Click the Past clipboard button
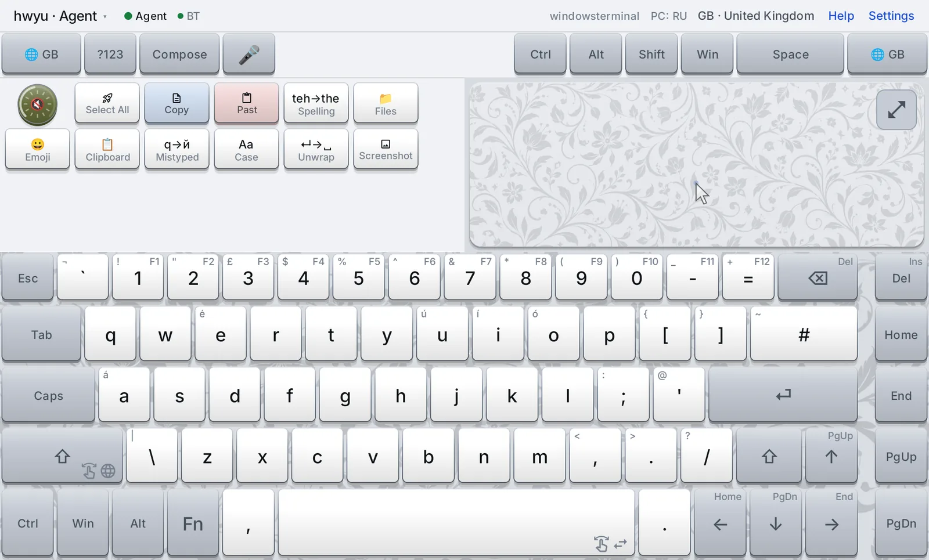The height and width of the screenshot is (560, 929). (x=247, y=103)
